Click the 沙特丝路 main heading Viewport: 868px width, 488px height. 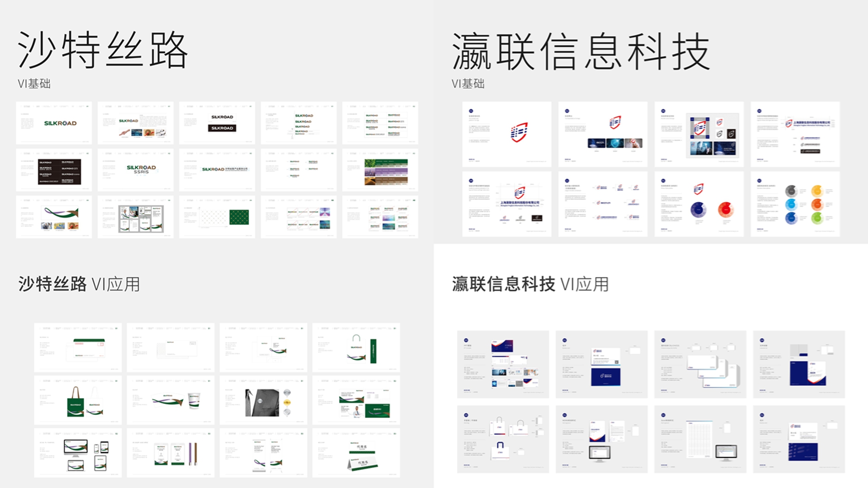point(103,50)
